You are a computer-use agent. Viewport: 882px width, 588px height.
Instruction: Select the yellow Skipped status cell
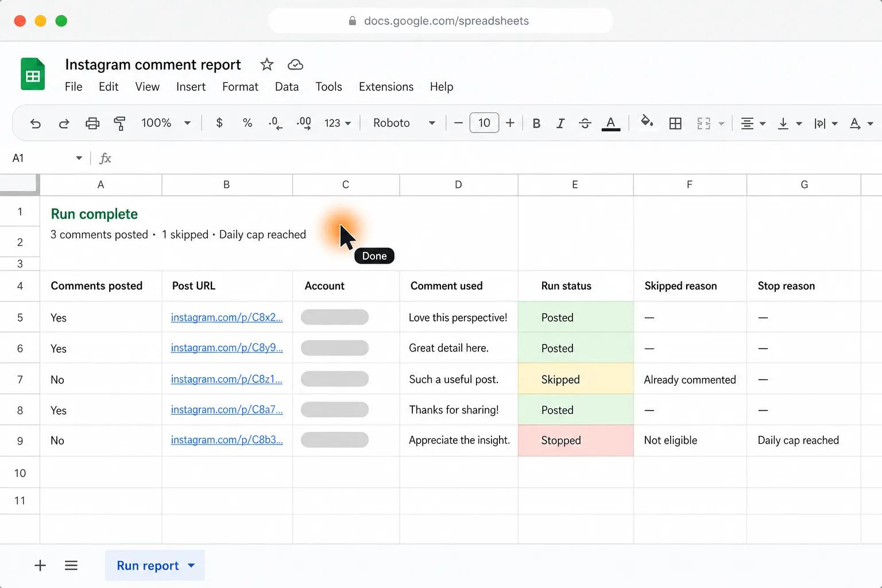pos(576,379)
